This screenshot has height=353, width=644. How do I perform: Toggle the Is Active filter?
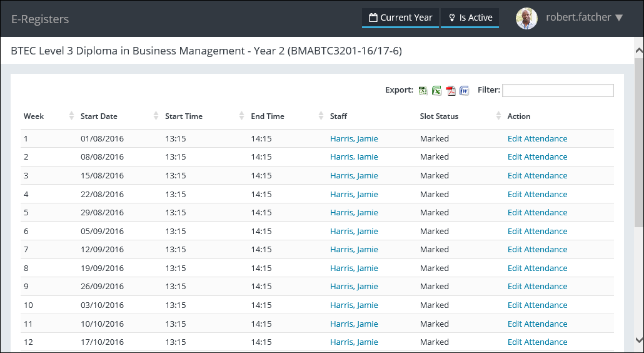[470, 18]
